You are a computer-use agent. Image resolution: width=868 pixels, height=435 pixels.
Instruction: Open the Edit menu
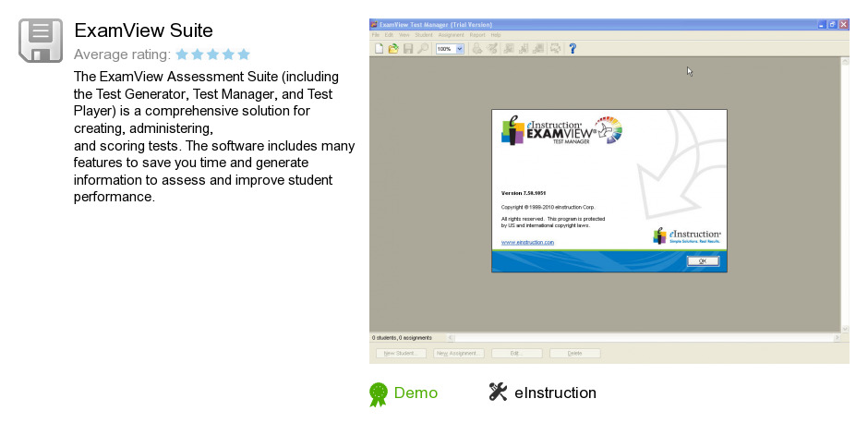(x=389, y=35)
